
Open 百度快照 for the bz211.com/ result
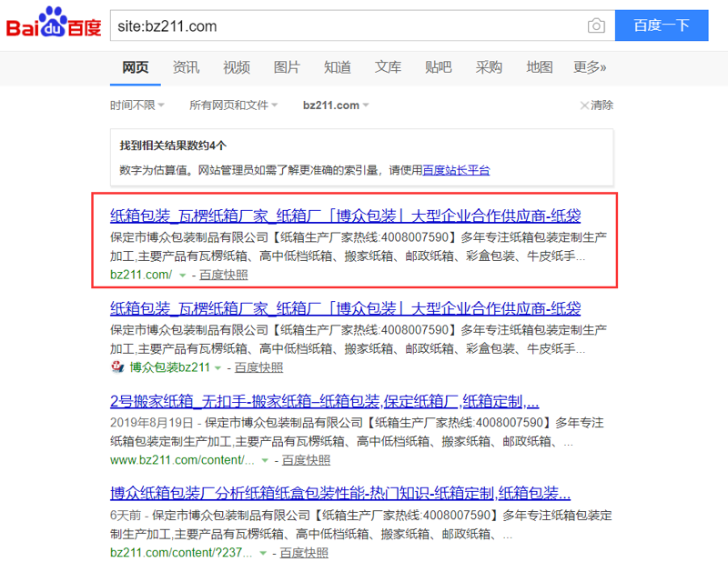223,275
